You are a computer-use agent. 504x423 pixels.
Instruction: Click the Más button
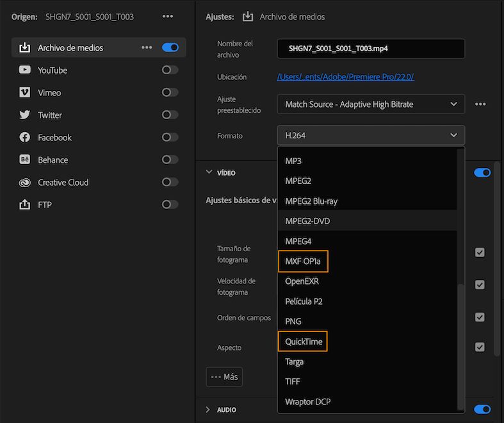pyautogui.click(x=224, y=377)
